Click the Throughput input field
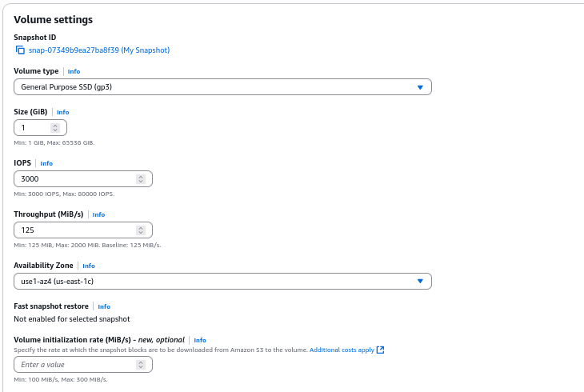The width and height of the screenshot is (584, 392). point(76,230)
